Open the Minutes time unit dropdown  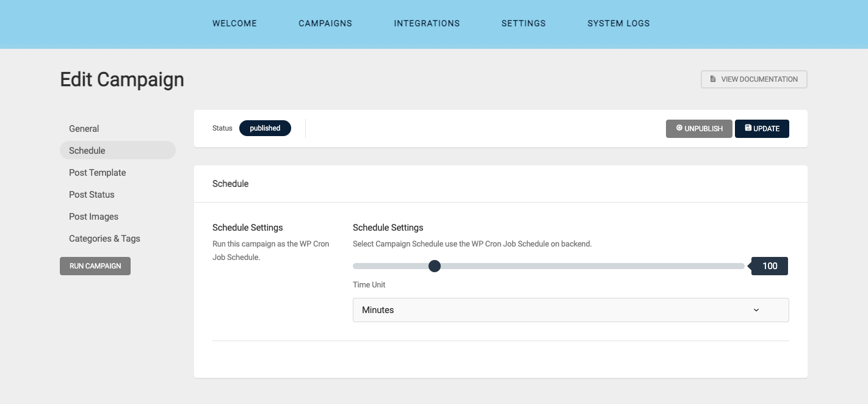(x=570, y=310)
